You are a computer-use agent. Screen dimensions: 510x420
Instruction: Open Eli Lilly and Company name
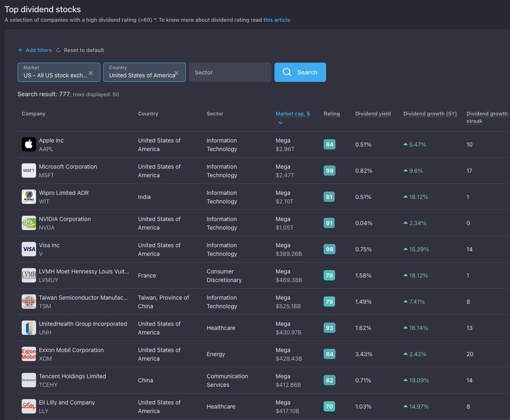pyautogui.click(x=67, y=403)
